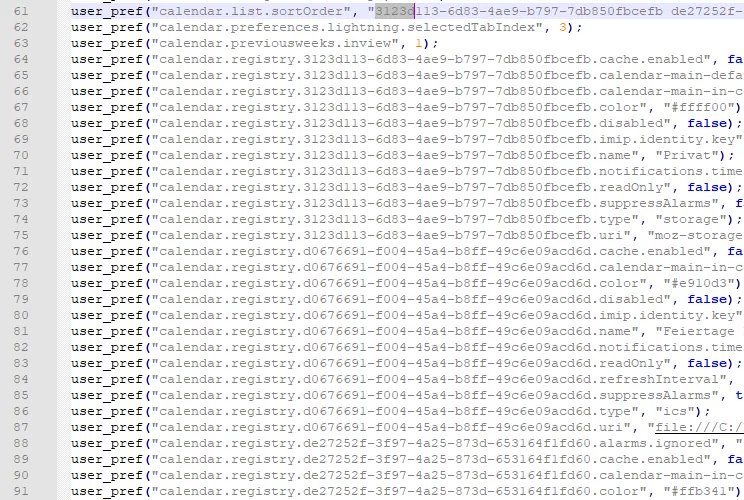Click the "moz-storage" uri value on line 75
744x500 pixels.
click(696, 236)
